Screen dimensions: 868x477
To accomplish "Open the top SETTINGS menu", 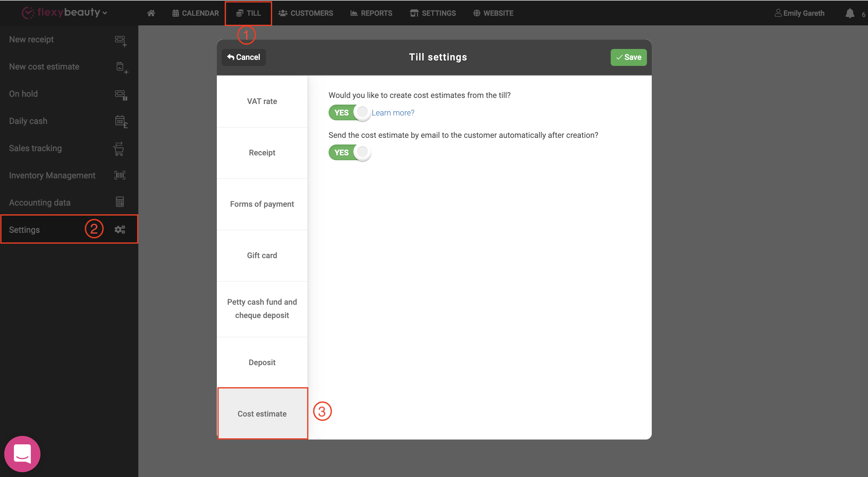I will pyautogui.click(x=433, y=13).
